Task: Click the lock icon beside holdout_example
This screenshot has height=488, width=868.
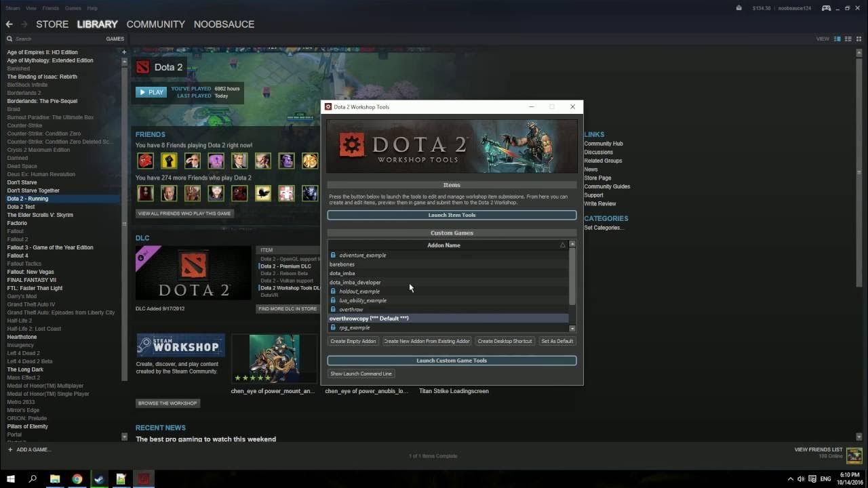Action: coord(333,291)
